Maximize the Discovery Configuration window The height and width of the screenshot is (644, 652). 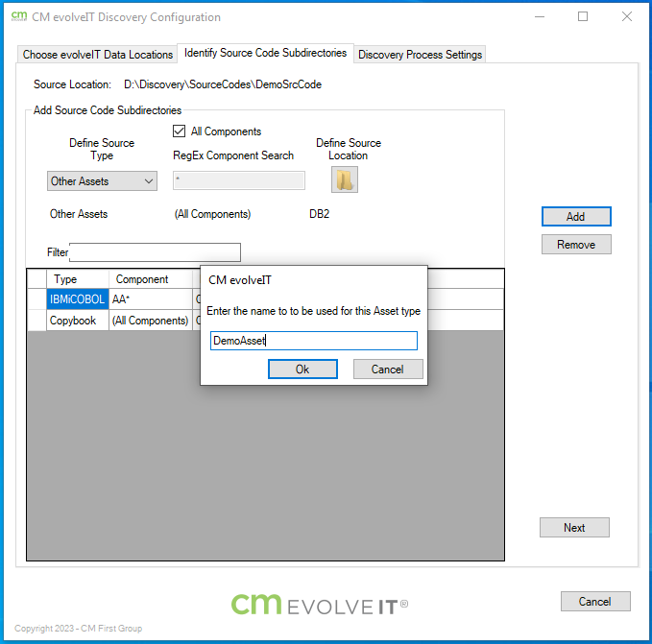[x=583, y=16]
